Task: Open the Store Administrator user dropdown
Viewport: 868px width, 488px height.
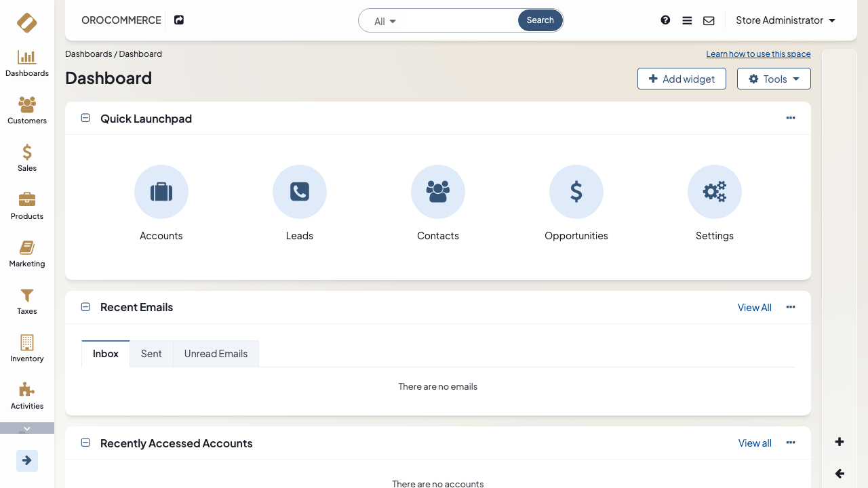Action: (x=785, y=20)
